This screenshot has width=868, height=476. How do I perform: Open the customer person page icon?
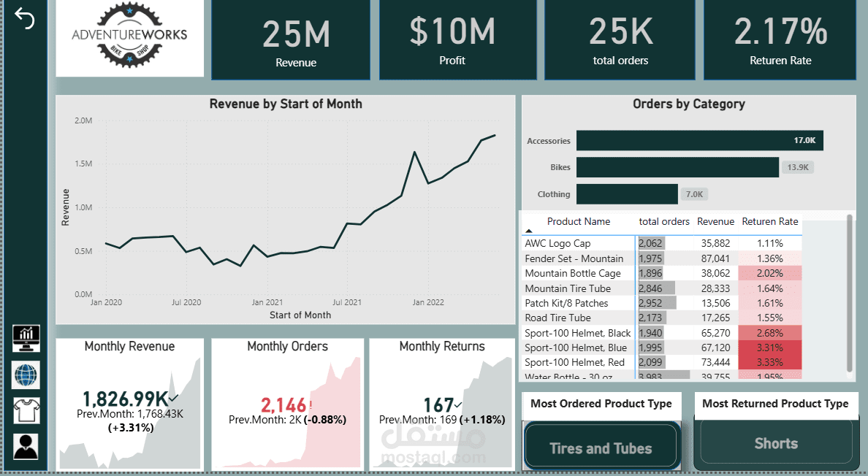26,447
